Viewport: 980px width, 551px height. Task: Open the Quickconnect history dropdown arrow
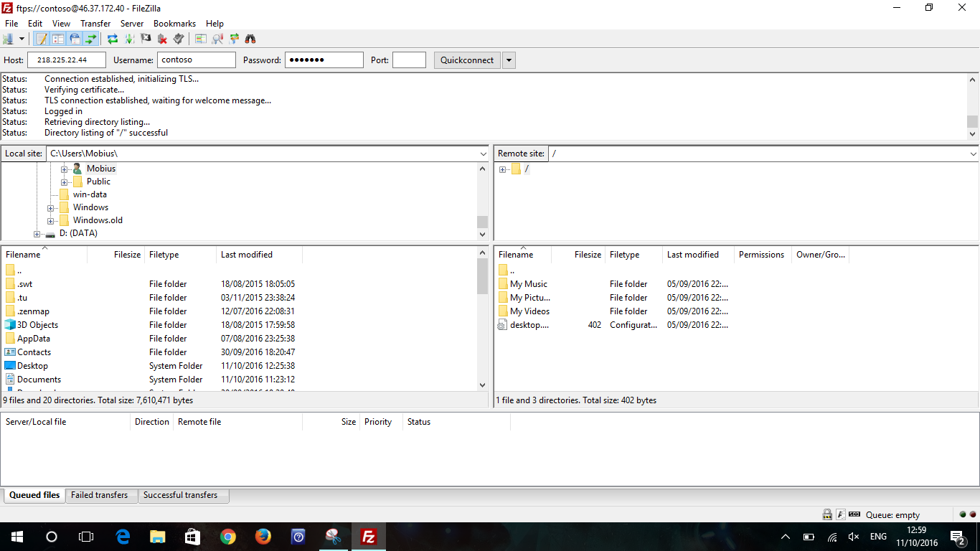tap(509, 60)
